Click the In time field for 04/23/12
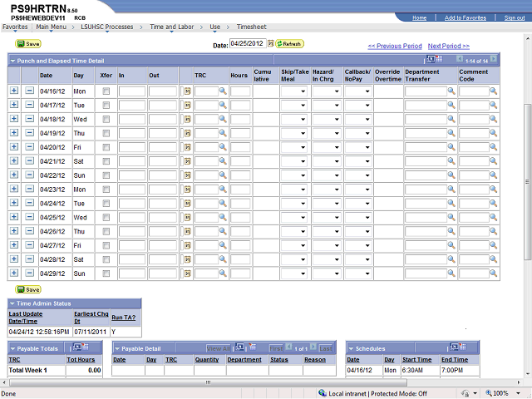This screenshot has width=532, height=399. (x=131, y=190)
